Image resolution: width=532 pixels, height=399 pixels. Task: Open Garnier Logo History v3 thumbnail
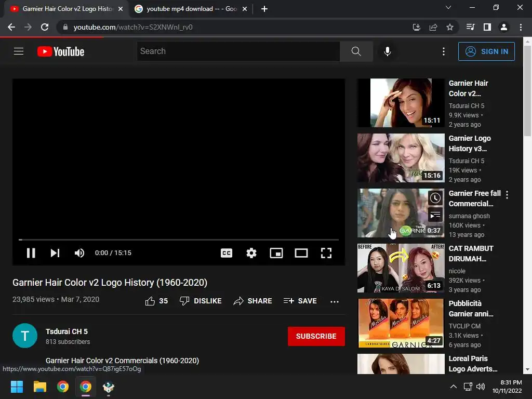coord(401,158)
